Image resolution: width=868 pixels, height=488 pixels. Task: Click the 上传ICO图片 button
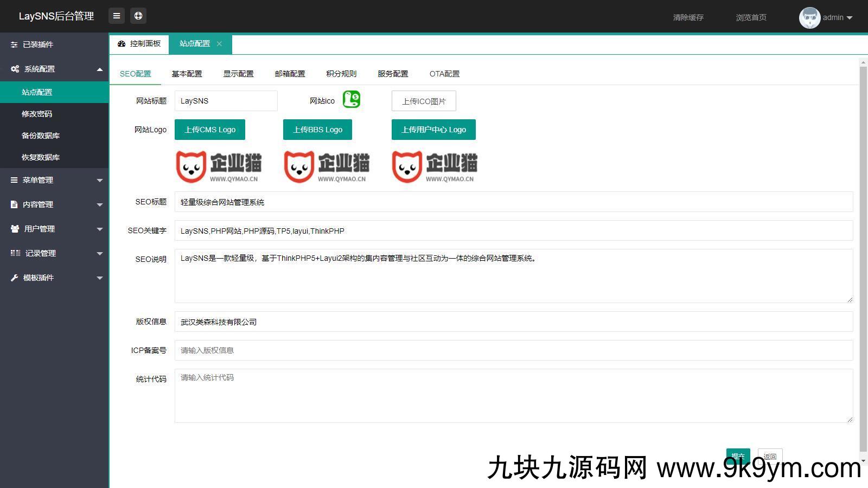click(x=424, y=101)
